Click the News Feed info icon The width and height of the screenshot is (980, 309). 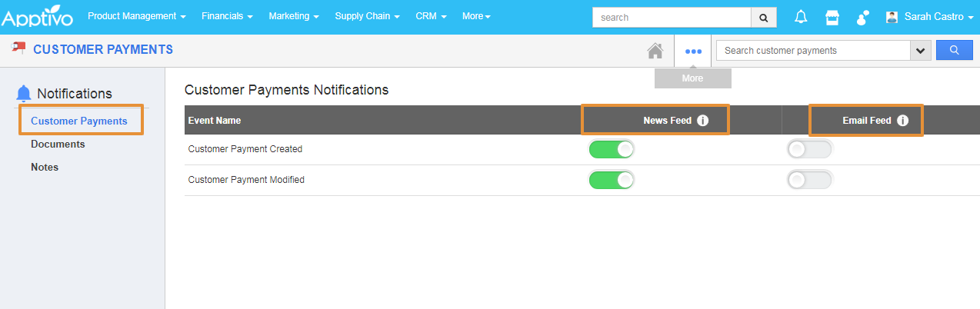tap(703, 121)
